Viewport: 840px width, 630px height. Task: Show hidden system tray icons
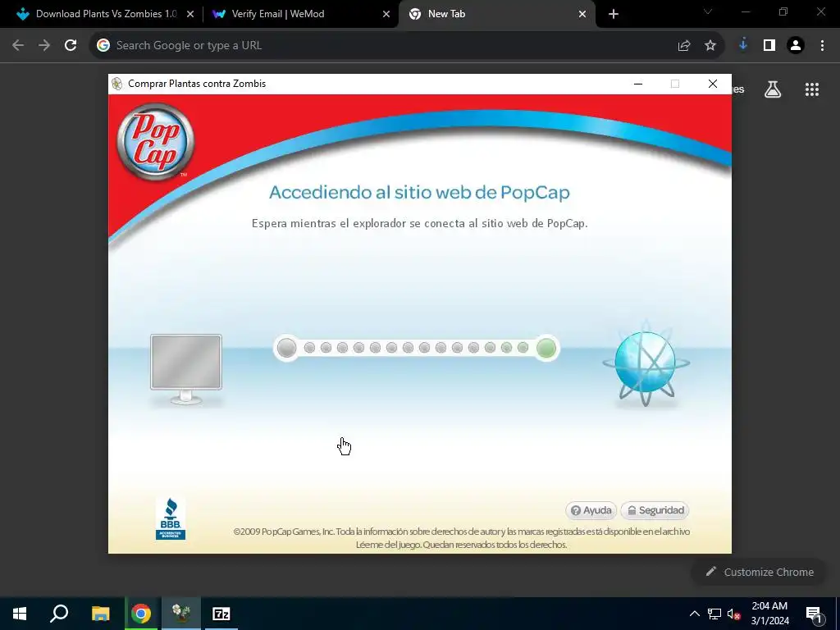tap(694, 614)
